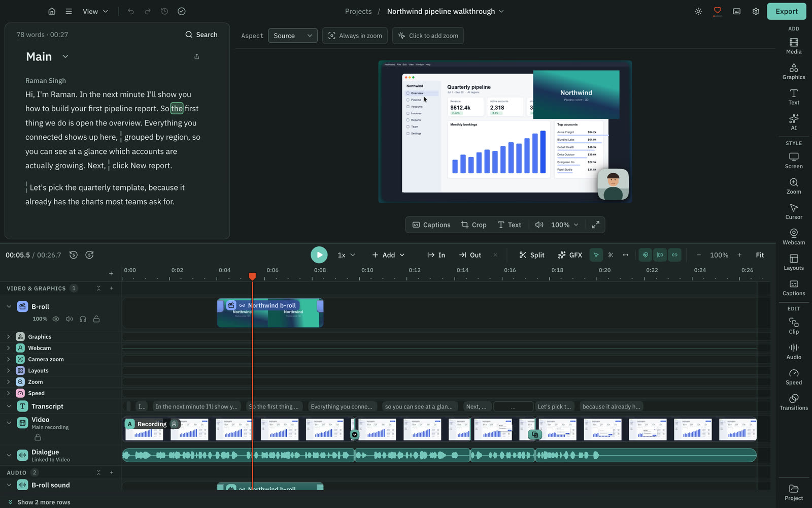Open the Media panel in sidebar
The height and width of the screenshot is (508, 812).
tap(794, 46)
